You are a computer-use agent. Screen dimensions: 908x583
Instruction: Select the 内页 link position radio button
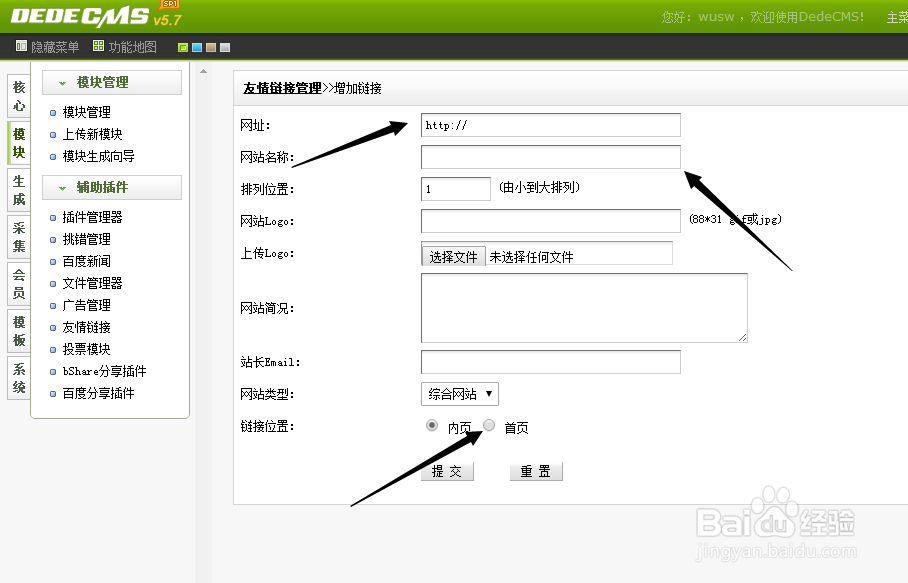point(433,425)
